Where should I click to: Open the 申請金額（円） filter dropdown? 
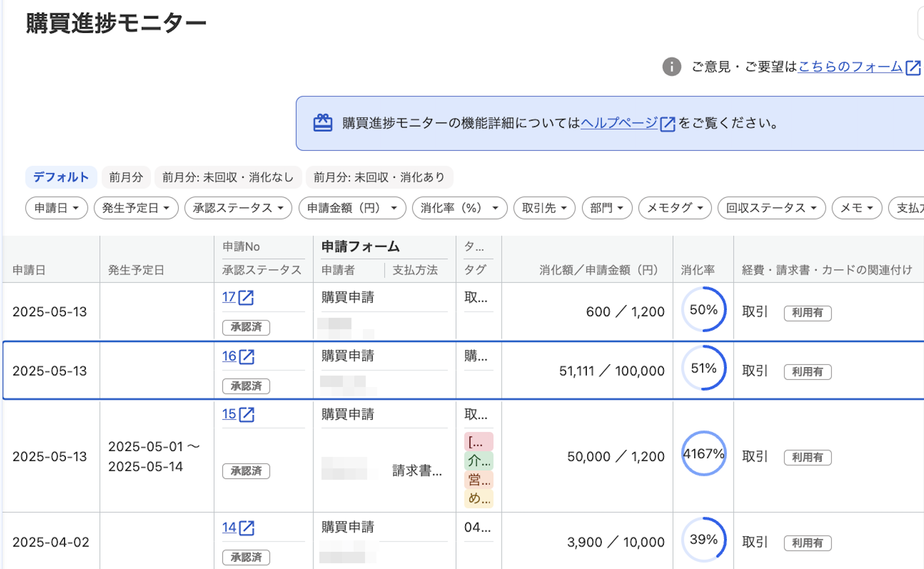pyautogui.click(x=352, y=208)
